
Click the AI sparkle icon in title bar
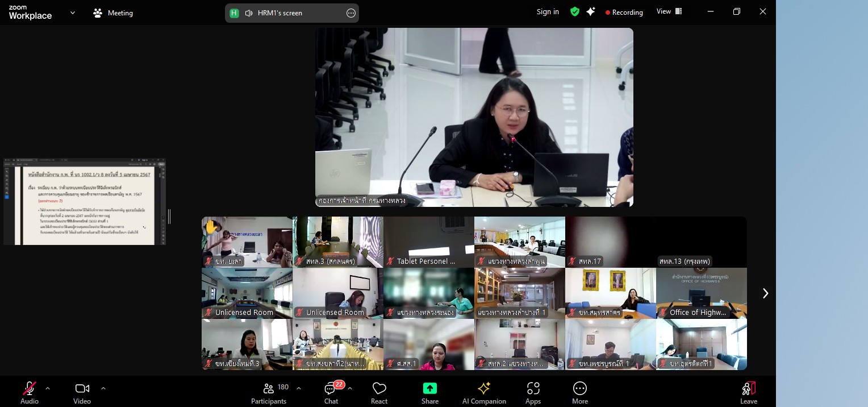[x=591, y=12]
